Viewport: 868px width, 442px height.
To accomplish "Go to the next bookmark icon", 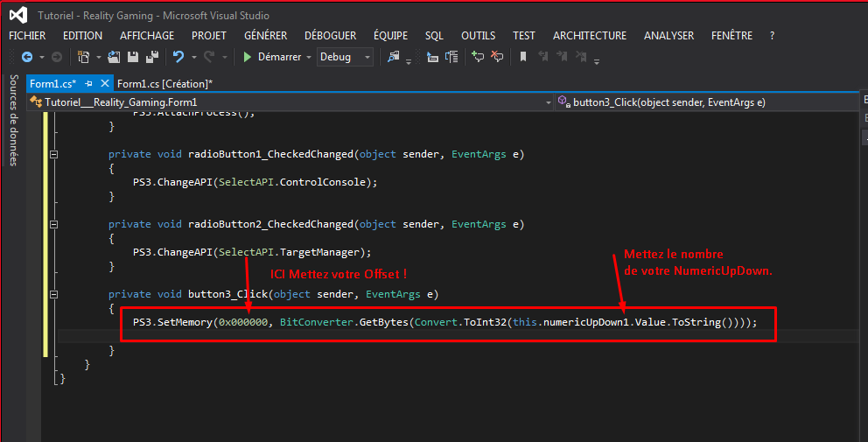I will click(x=562, y=57).
